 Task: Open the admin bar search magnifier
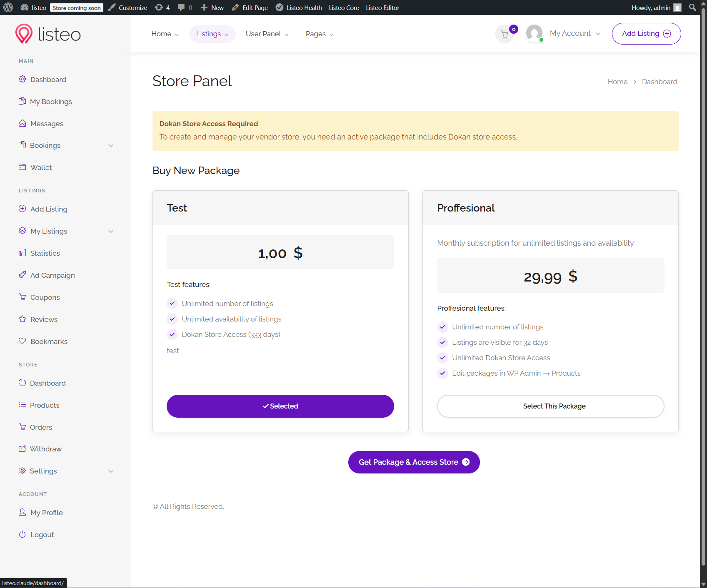click(692, 7)
